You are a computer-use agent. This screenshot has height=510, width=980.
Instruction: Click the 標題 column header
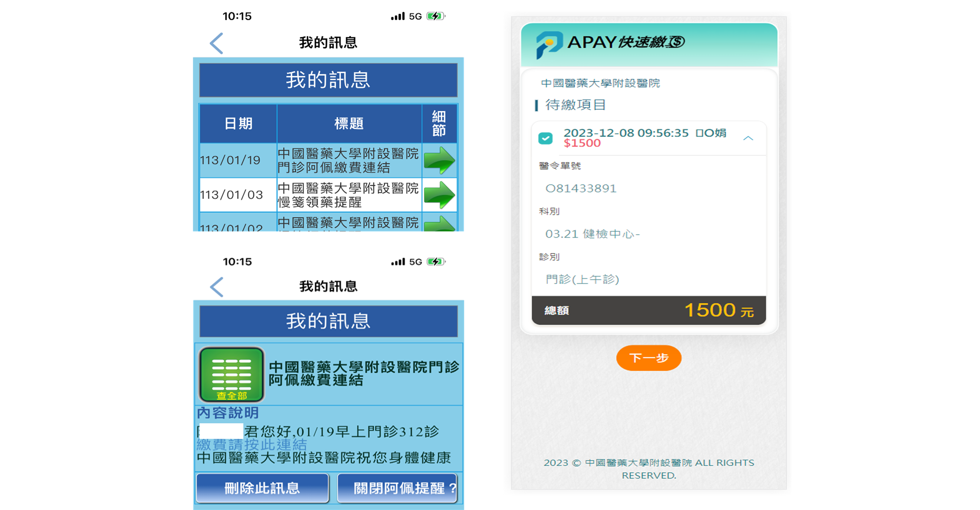(x=349, y=123)
